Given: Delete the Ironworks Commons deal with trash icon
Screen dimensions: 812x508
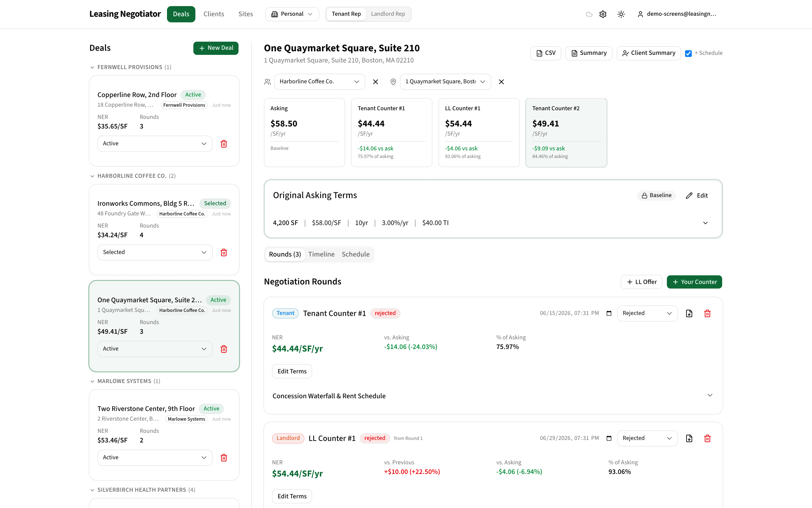Looking at the screenshot, I should (x=224, y=252).
